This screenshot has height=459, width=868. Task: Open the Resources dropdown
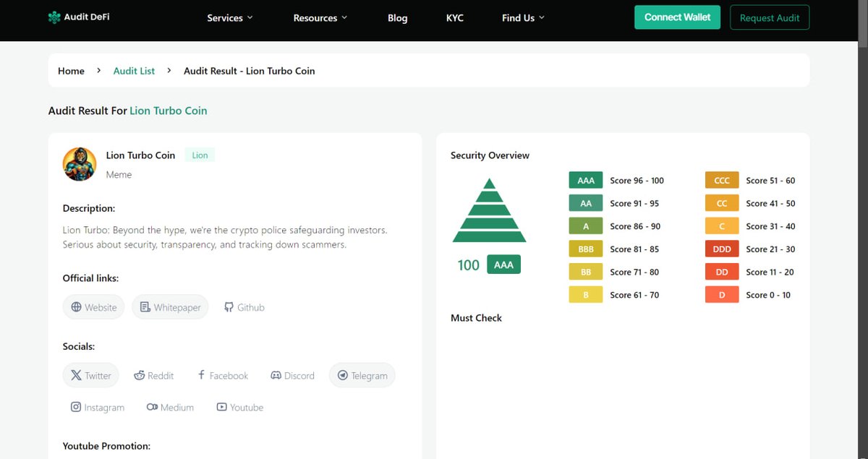(x=320, y=17)
